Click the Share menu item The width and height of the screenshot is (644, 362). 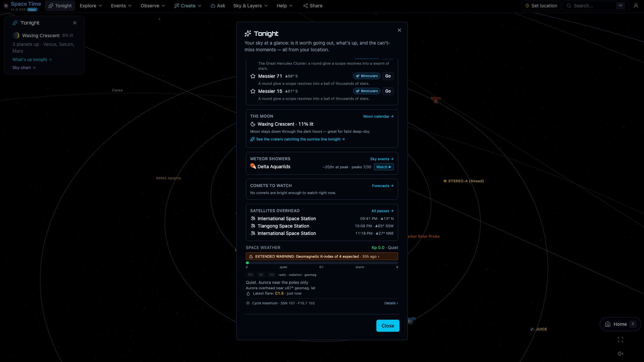[313, 6]
